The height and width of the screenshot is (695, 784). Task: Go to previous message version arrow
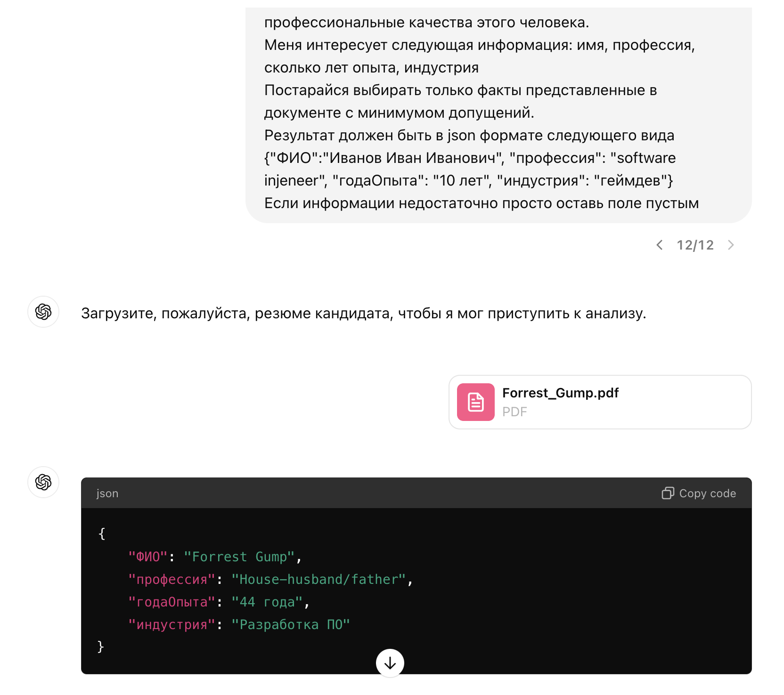(660, 245)
